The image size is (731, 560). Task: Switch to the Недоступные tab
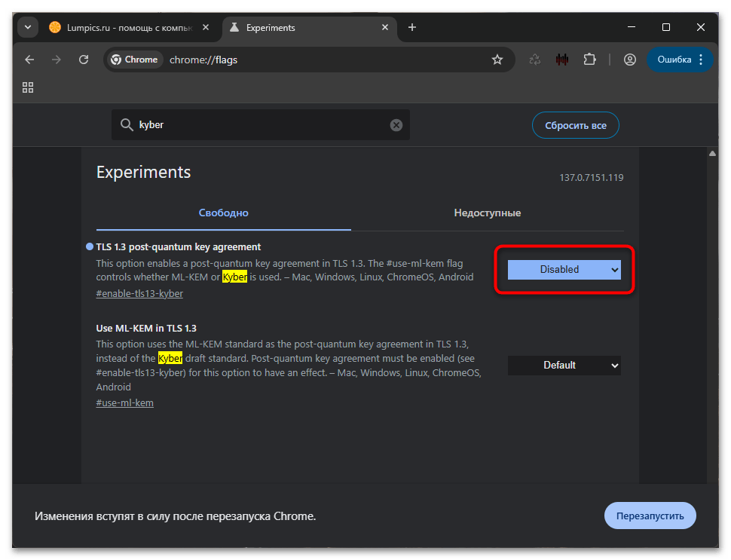[487, 213]
